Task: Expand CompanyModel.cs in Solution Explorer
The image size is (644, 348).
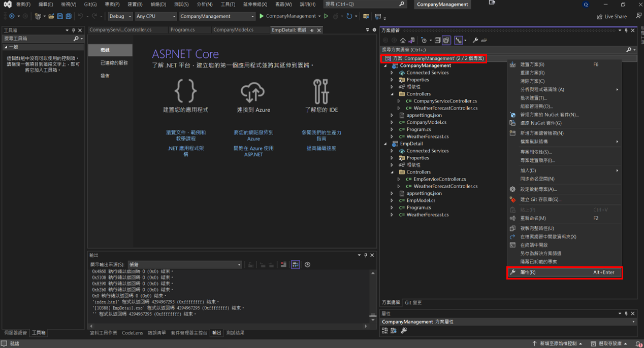Action: click(x=392, y=122)
